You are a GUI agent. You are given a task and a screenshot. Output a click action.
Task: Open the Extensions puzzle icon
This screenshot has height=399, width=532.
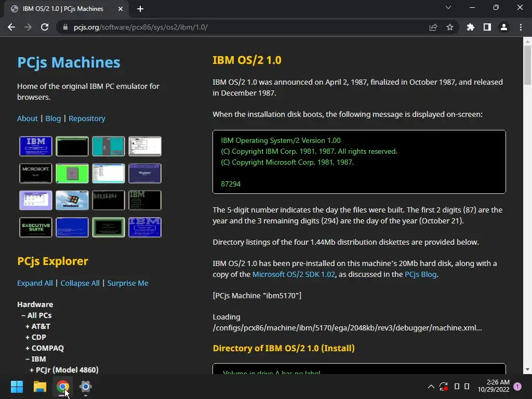click(x=471, y=27)
